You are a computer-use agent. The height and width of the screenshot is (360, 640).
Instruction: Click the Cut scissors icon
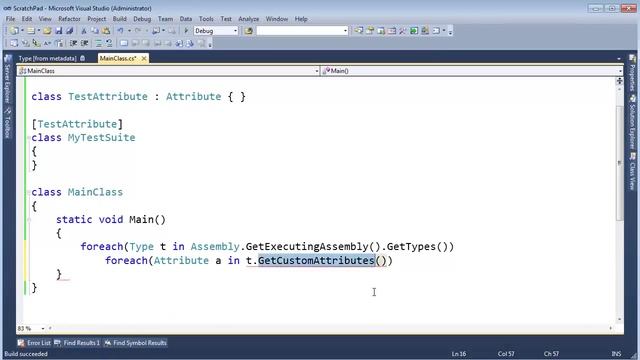pos(84,31)
